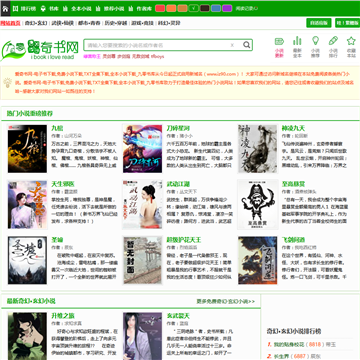Open the 圣墟 book cover
This screenshot has width=360, height=360.
[27, 260]
